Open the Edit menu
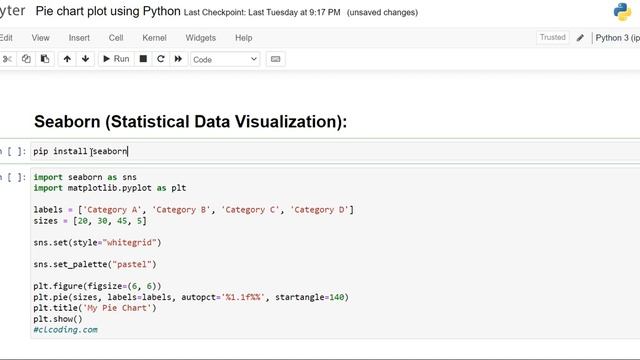640x360 pixels. click(6, 38)
